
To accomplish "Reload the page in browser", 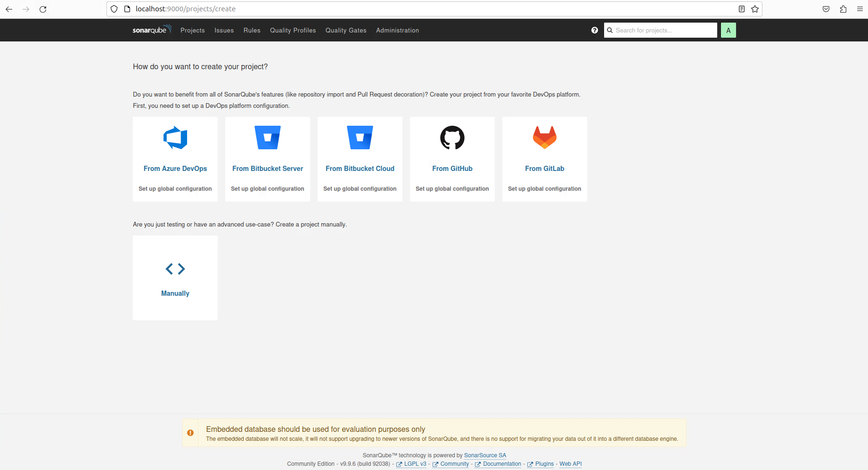I will pos(43,9).
